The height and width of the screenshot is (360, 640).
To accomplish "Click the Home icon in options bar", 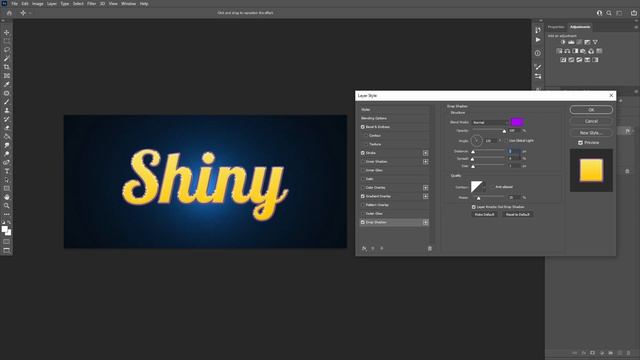I will pyautogui.click(x=9, y=13).
